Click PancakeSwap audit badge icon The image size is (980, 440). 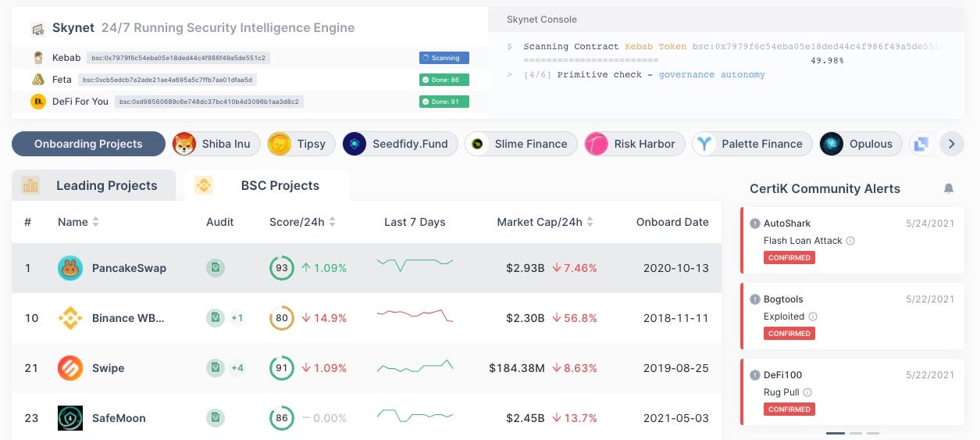216,268
